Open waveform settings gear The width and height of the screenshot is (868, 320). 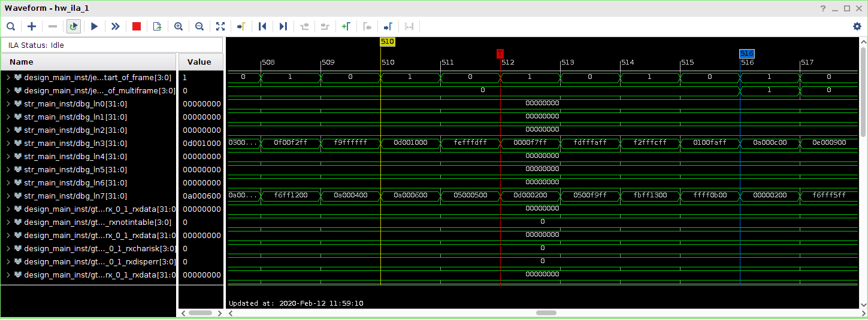[857, 26]
